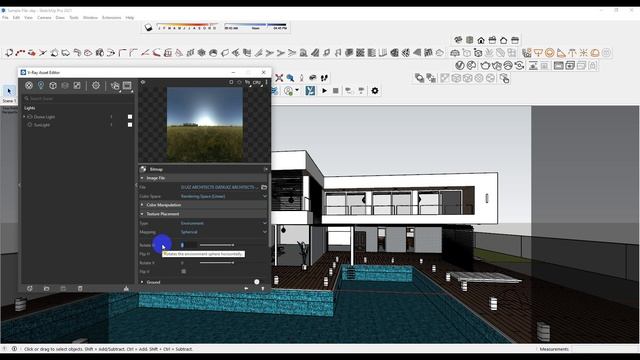
Task: Select the arrow Select tool
Action: pyautogui.click(x=9, y=91)
